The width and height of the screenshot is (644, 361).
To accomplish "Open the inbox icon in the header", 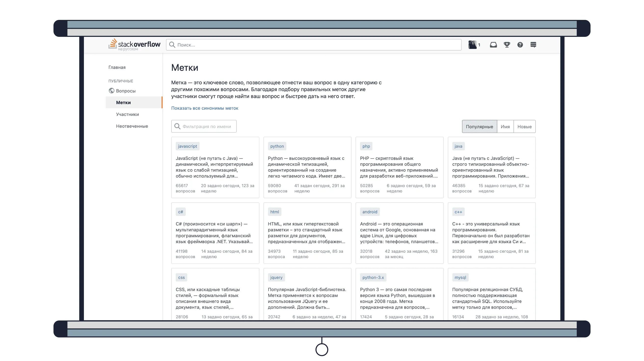I will tap(493, 45).
